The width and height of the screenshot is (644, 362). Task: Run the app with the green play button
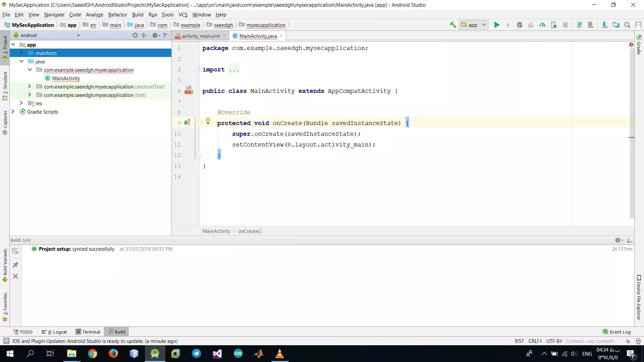497,25
